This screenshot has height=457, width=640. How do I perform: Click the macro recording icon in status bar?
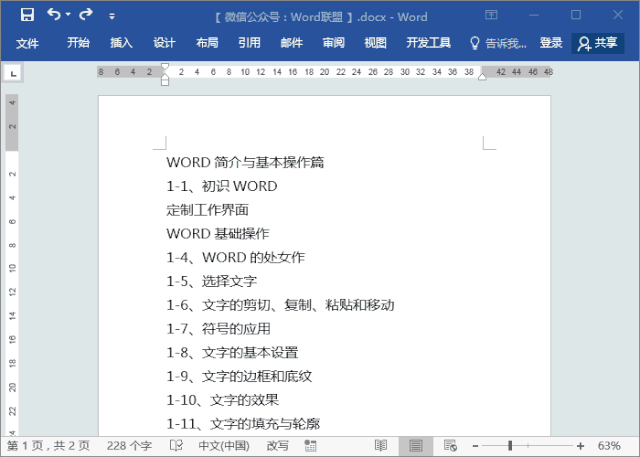(310, 446)
